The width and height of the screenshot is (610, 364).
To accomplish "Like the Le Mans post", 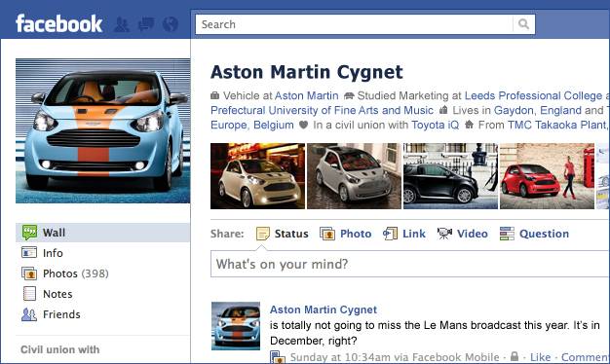I will [541, 357].
